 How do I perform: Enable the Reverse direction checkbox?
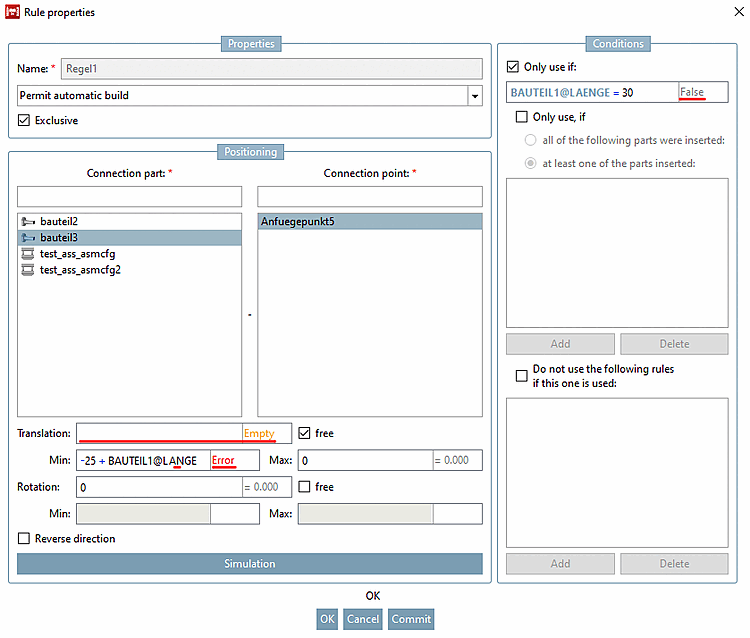point(24,539)
